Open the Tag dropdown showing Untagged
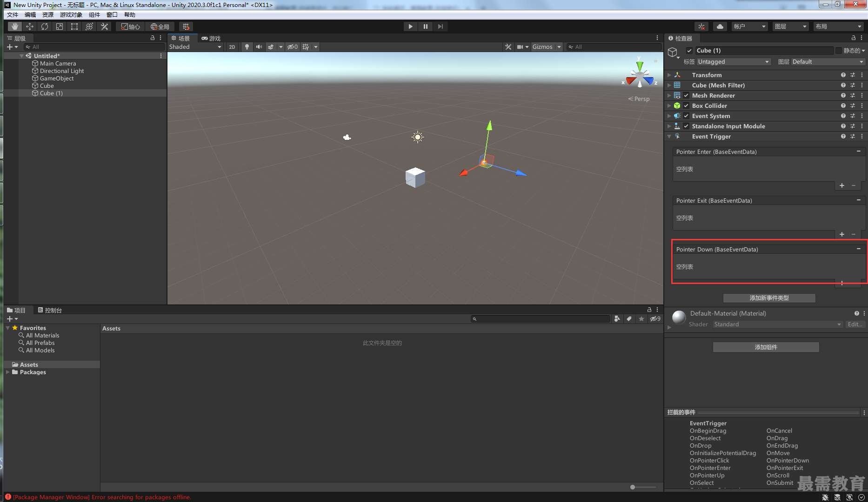The image size is (868, 502). (x=734, y=62)
